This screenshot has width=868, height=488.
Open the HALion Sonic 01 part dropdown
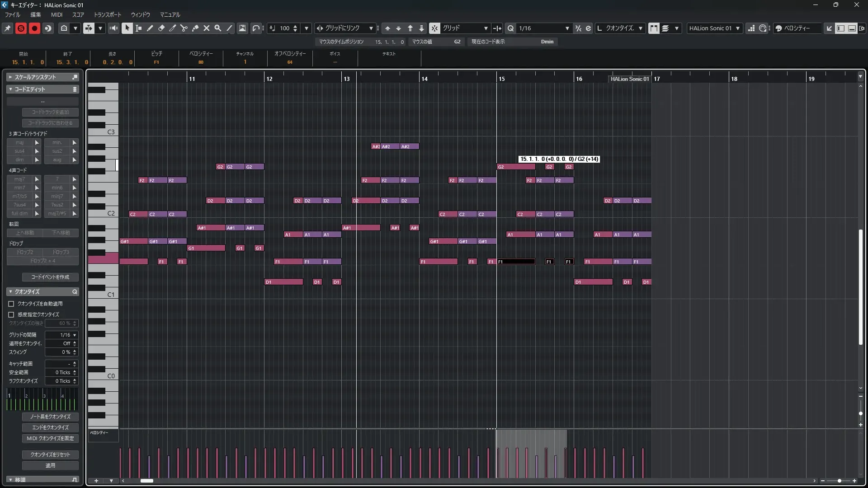tap(738, 28)
